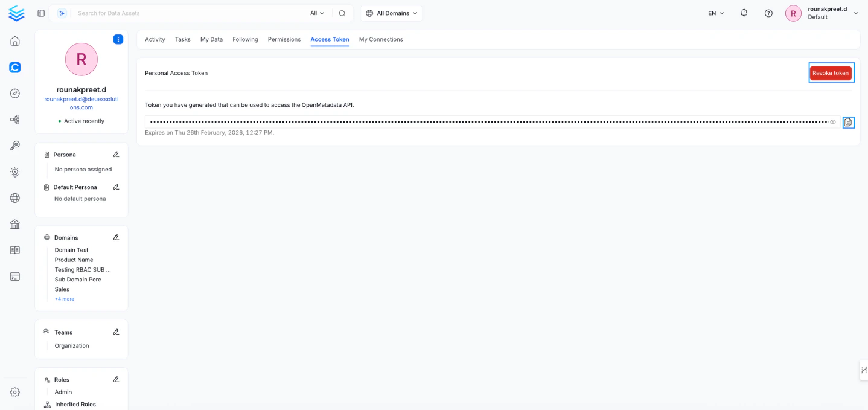The height and width of the screenshot is (410, 868).
Task: Click the OpenMetadata logo
Action: click(16, 13)
